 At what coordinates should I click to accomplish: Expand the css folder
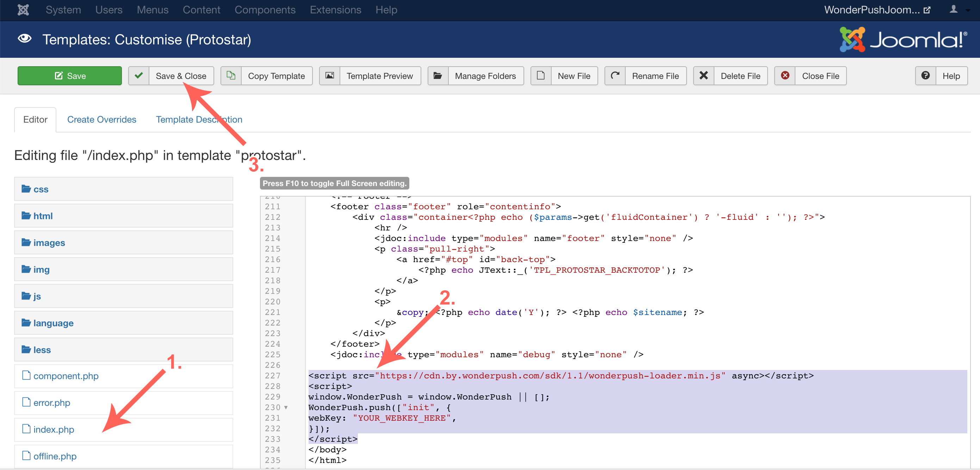[x=41, y=189]
